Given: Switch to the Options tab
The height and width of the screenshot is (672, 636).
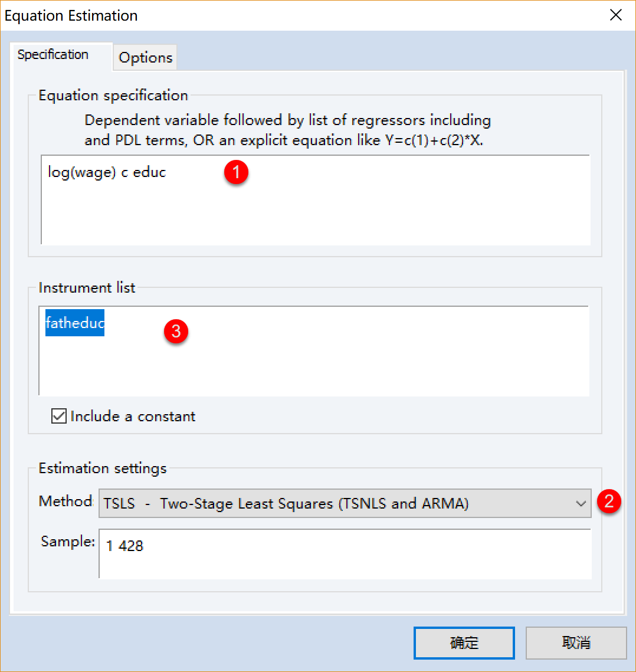Looking at the screenshot, I should pos(145,58).
